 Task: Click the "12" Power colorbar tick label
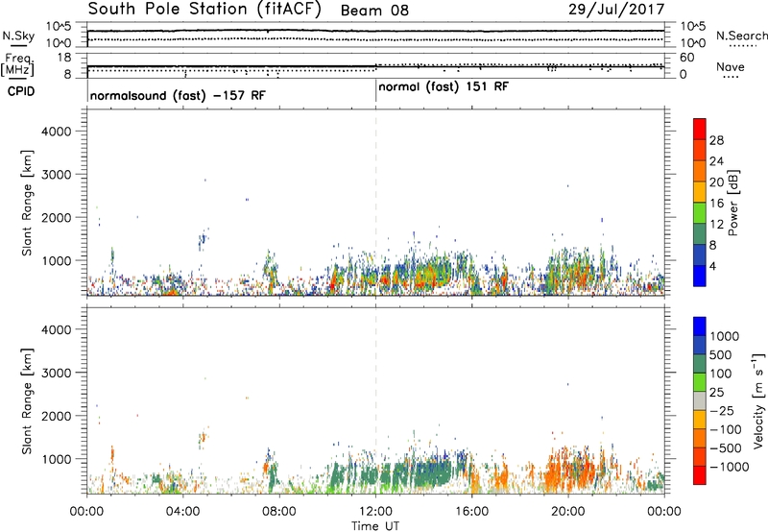coord(716,225)
